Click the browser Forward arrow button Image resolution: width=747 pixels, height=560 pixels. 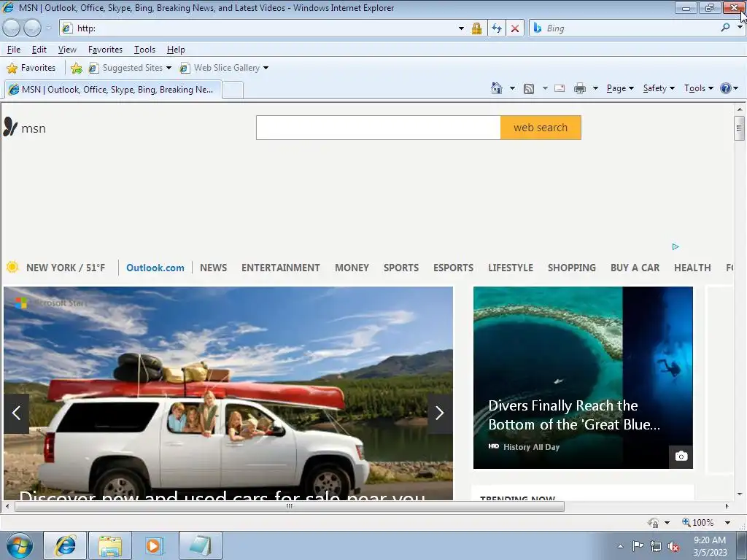(x=32, y=28)
